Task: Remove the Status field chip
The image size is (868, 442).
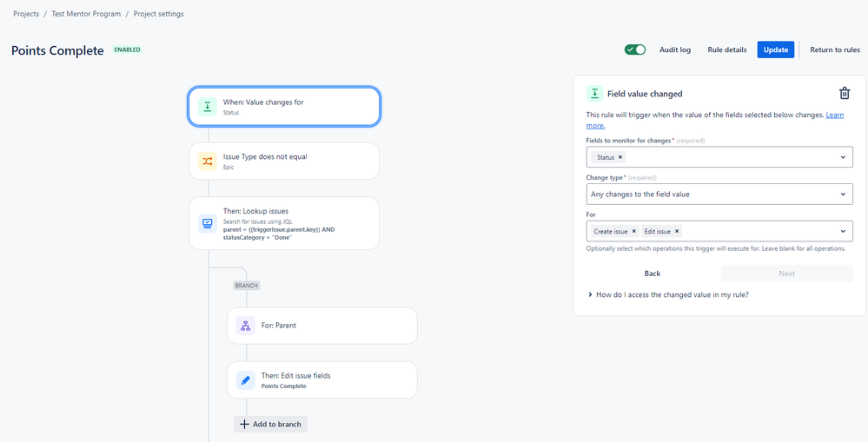Action: pyautogui.click(x=620, y=157)
